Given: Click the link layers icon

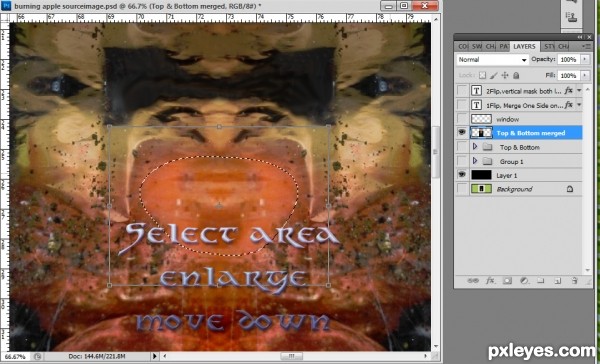Looking at the screenshot, I should 473,281.
